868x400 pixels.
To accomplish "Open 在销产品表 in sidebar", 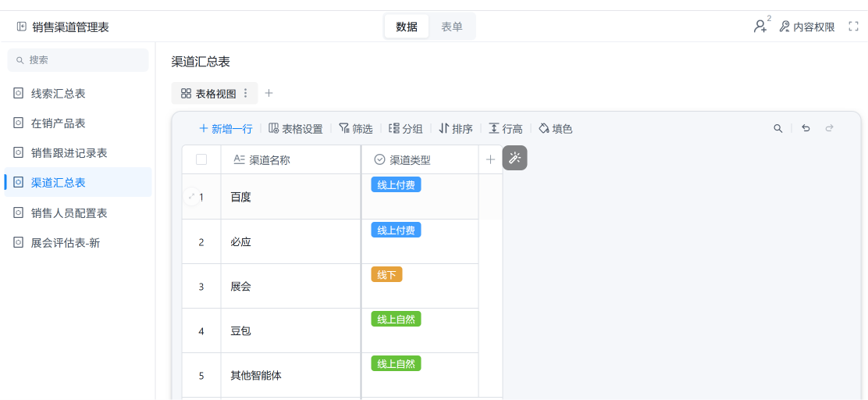I will (x=78, y=123).
